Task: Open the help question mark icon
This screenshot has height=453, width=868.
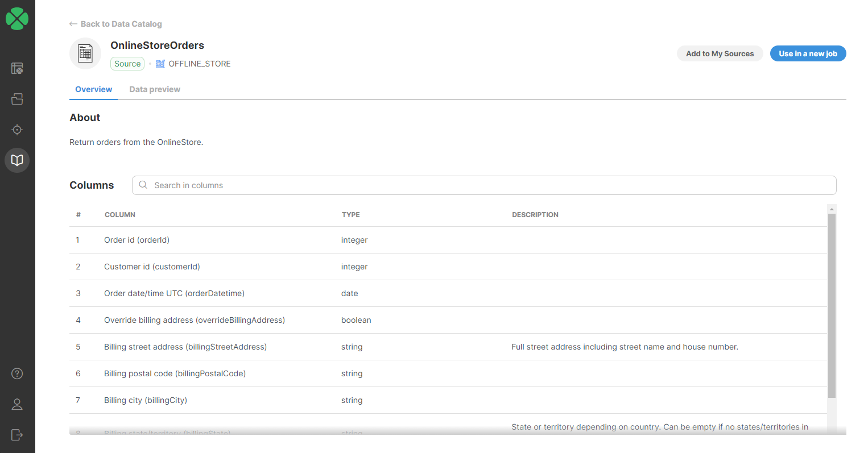Action: pyautogui.click(x=17, y=373)
